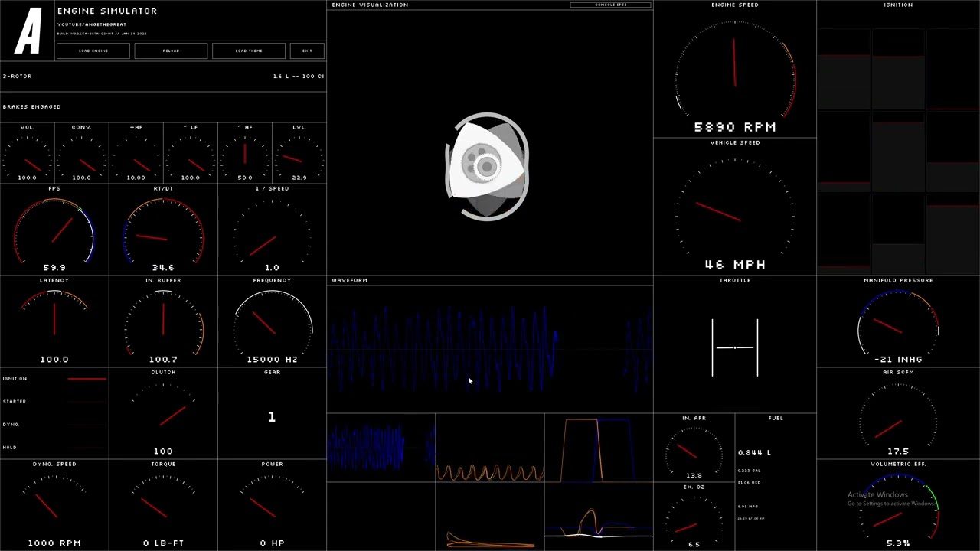Click the "YOUTUBE/ANGETHEGREAT" text
Screen dimensions: 980x551
click(92, 24)
